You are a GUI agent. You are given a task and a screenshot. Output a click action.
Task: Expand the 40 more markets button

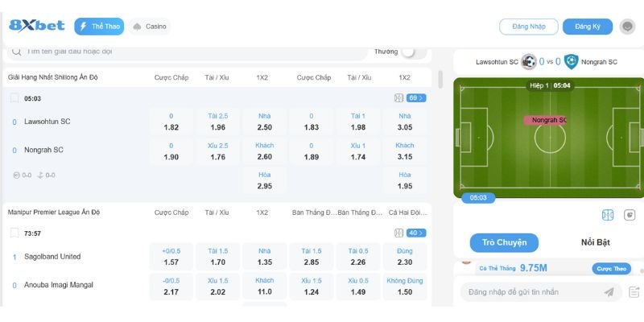click(416, 233)
